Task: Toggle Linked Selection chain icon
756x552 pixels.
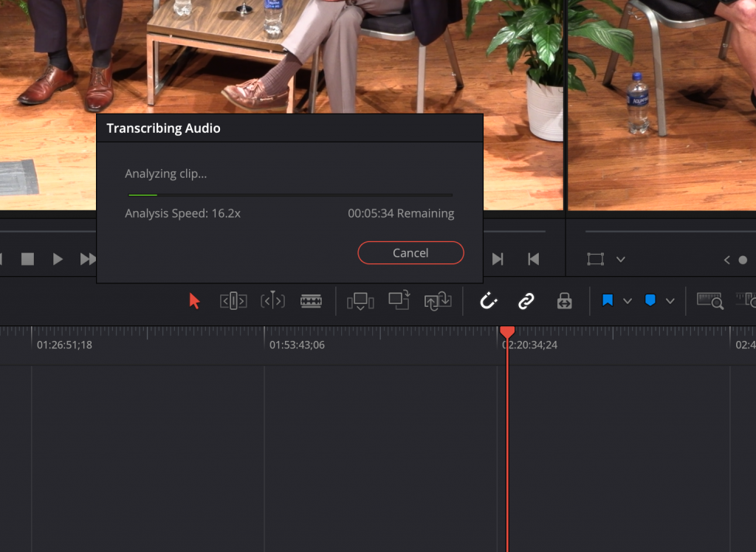Action: 526,301
